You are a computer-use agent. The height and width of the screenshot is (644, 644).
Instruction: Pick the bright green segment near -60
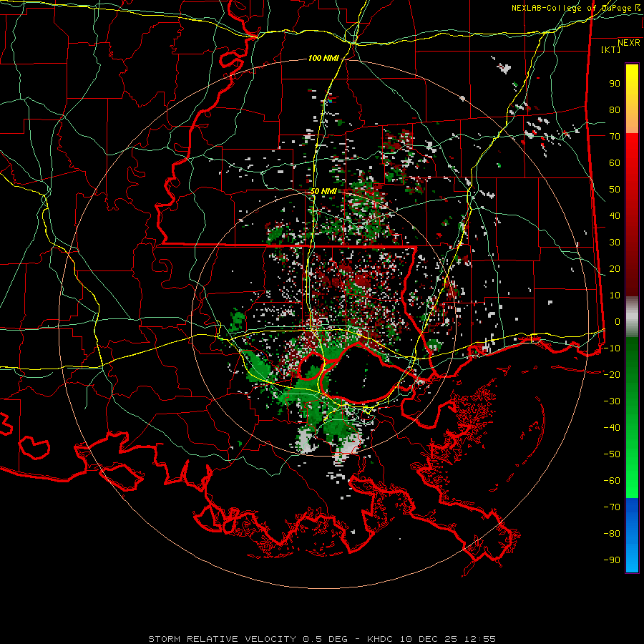coord(632,484)
